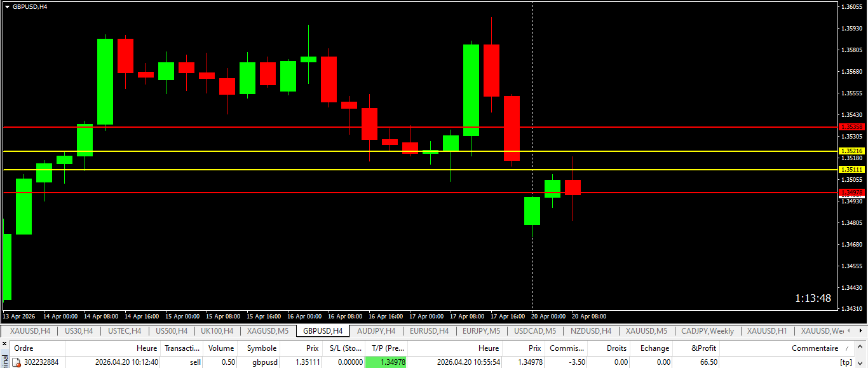Viewport: 868px width, 368px height.
Task: Select the red horizontal line at 1.35359
Action: coord(419,127)
